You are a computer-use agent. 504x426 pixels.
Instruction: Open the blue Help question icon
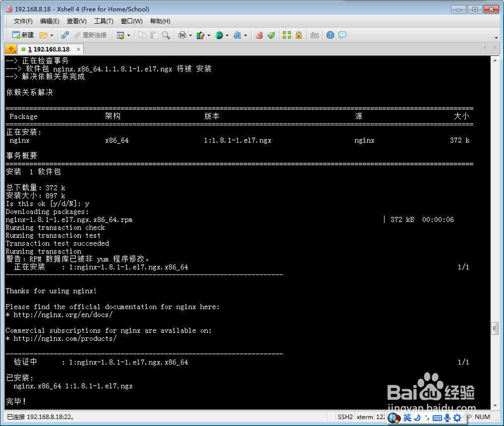(x=330, y=35)
